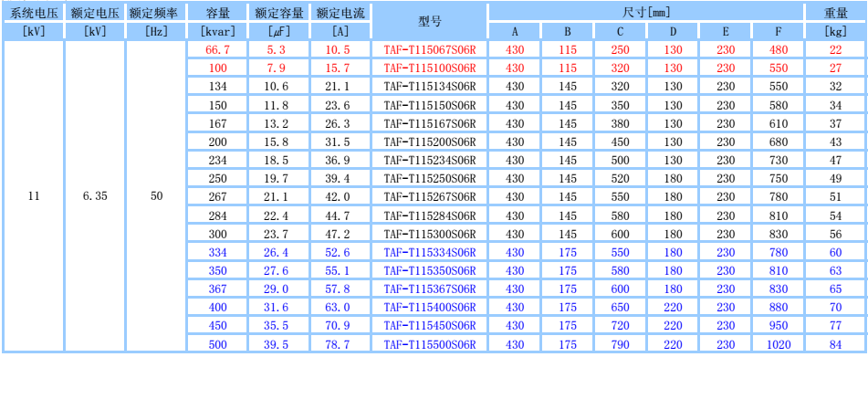Image resolution: width=868 pixels, height=420 pixels.
Task: Click the 尺寸[mm] header
Action: click(x=646, y=13)
